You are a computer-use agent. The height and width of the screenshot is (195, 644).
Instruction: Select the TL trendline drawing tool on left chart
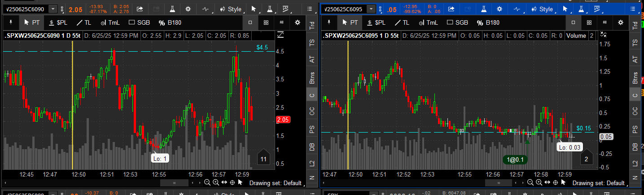click(86, 22)
